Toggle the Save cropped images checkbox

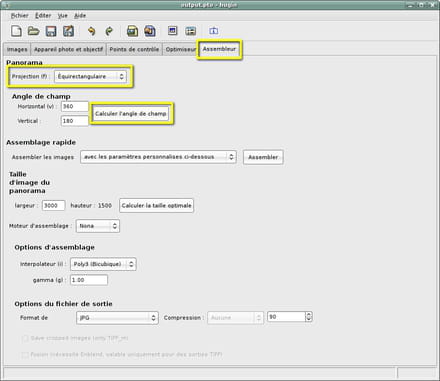25,338
